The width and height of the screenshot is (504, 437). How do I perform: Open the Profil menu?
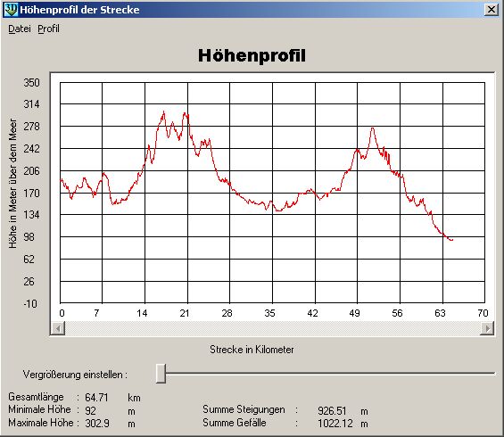[48, 29]
